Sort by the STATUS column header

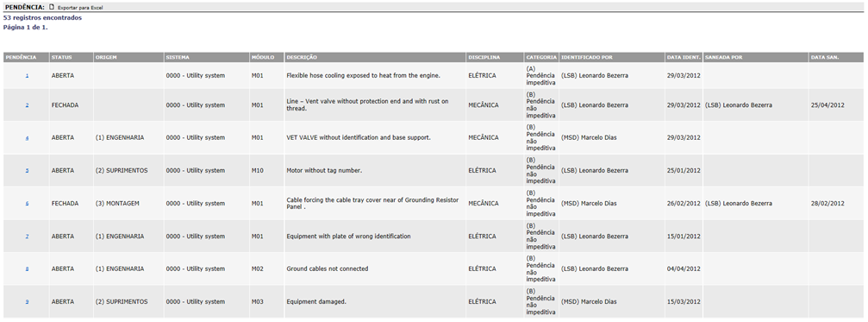point(61,57)
